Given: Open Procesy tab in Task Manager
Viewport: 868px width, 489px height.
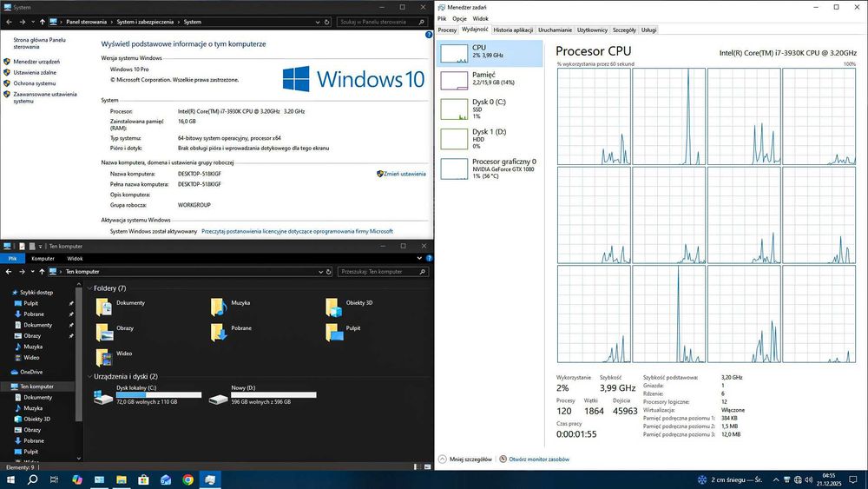Looking at the screenshot, I should pyautogui.click(x=447, y=30).
